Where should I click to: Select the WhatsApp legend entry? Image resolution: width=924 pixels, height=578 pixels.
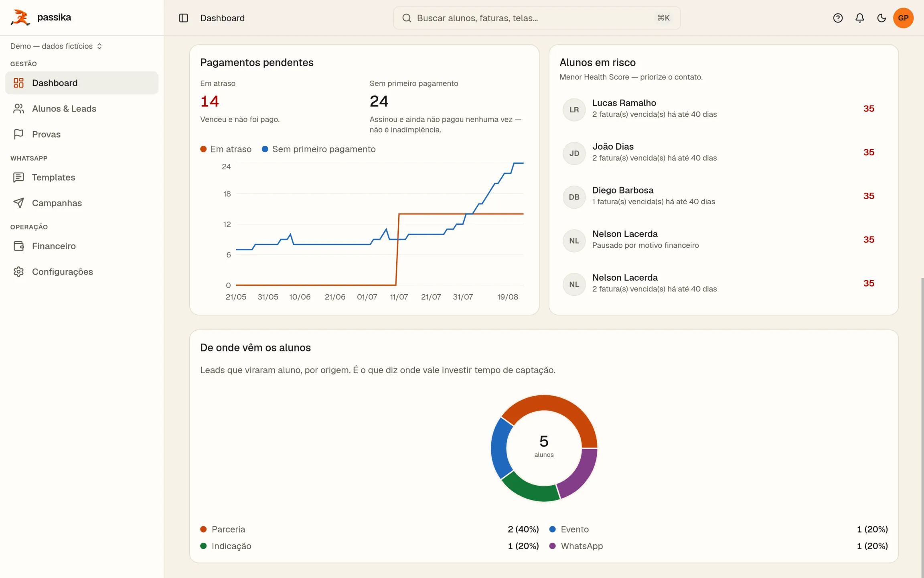click(x=718, y=546)
